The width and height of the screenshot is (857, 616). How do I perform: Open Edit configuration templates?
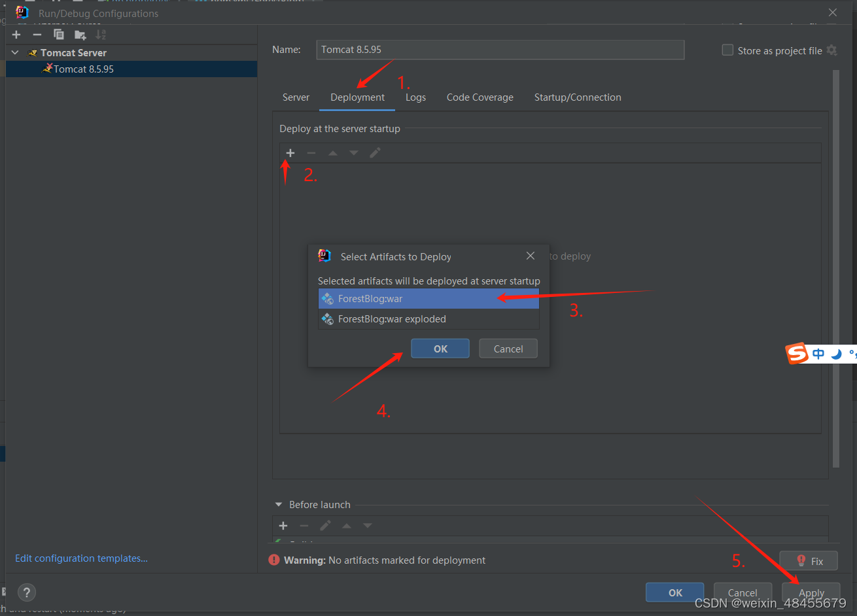pos(81,558)
